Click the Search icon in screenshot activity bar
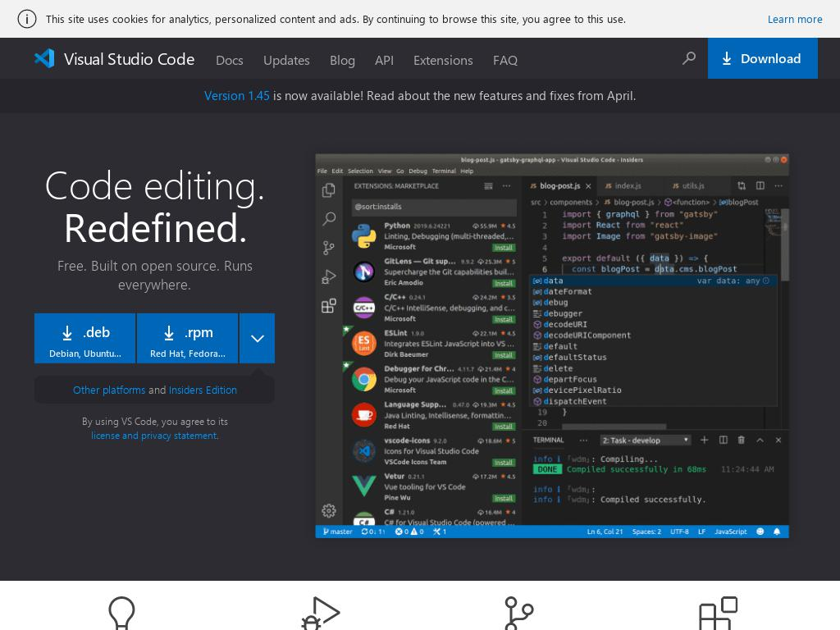The height and width of the screenshot is (630, 840). point(328,218)
